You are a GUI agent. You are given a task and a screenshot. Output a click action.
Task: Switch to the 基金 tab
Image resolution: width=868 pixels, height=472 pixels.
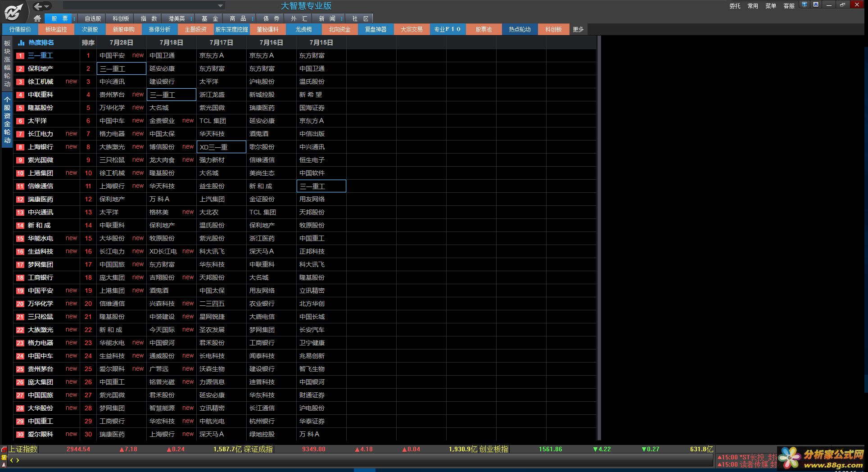pyautogui.click(x=210, y=18)
